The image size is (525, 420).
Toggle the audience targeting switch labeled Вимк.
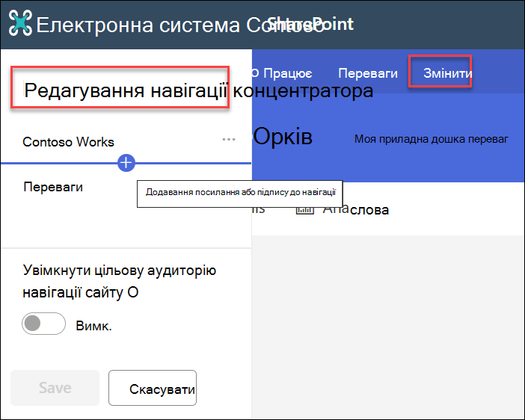click(43, 324)
